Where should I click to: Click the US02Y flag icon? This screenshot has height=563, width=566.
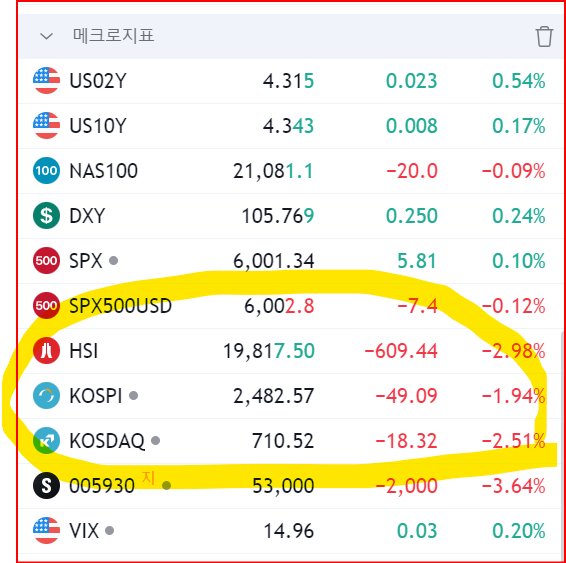coord(46,80)
